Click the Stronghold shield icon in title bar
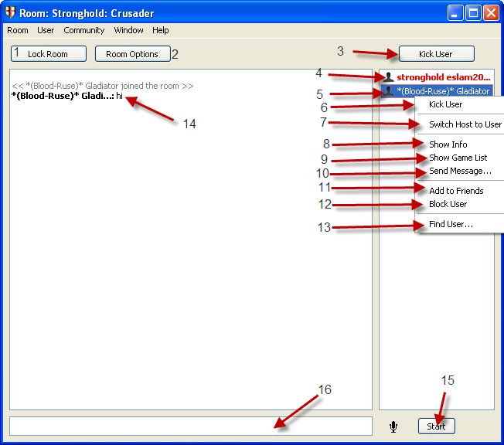 10,12
